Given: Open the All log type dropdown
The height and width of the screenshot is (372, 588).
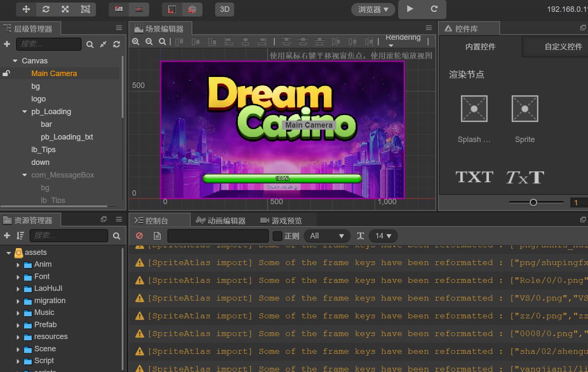Looking at the screenshot, I should pos(327,236).
